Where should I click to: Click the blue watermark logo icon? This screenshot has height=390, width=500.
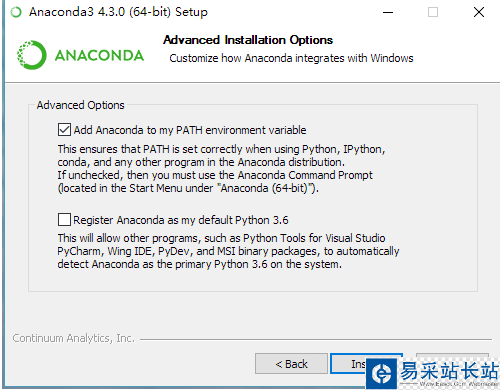(382, 374)
